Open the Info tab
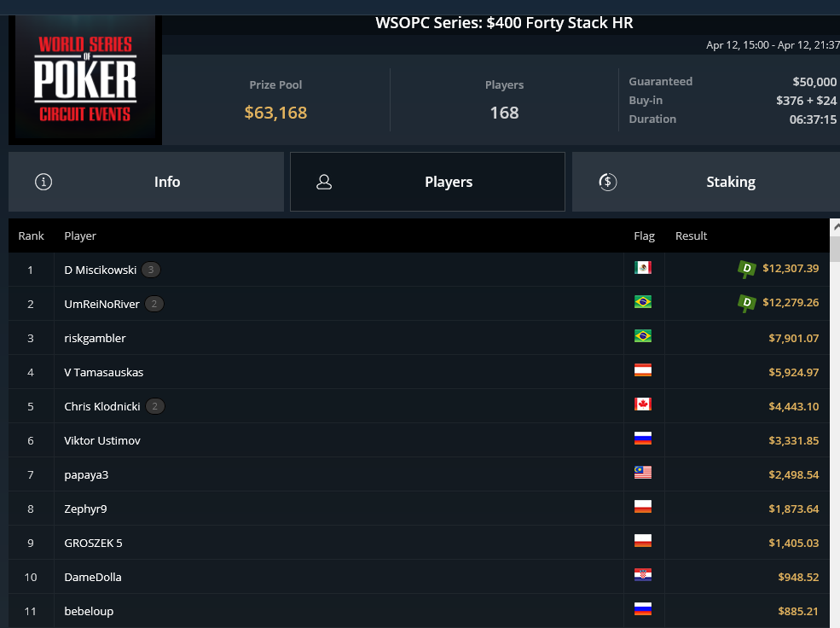 coord(146,182)
